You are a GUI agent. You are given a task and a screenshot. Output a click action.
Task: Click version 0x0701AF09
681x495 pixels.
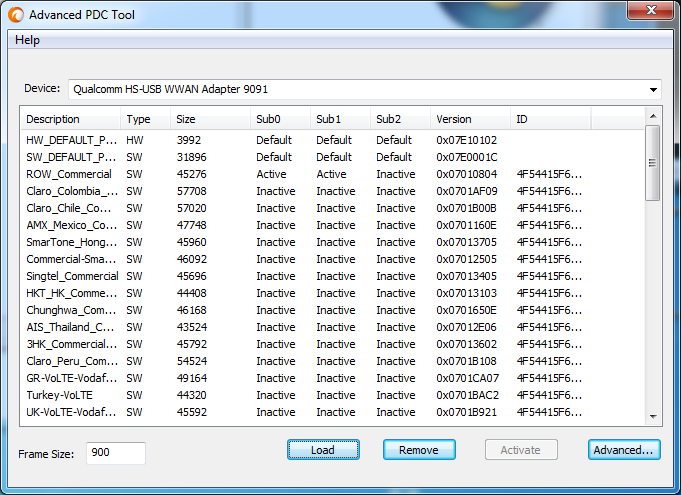(467, 191)
